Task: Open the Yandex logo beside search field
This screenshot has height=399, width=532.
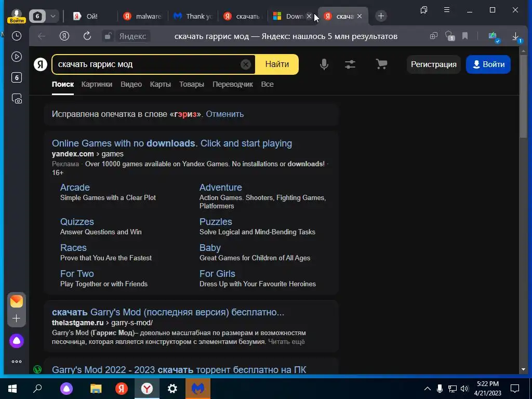Action: [x=41, y=64]
